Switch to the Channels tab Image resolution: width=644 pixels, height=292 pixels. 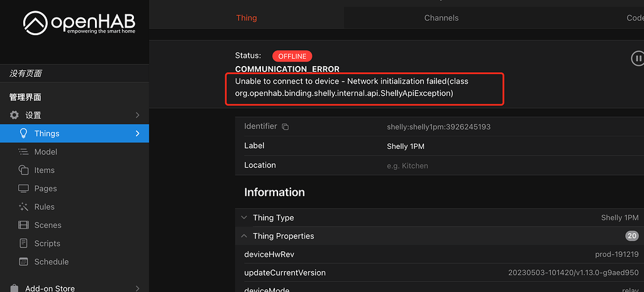[441, 18]
